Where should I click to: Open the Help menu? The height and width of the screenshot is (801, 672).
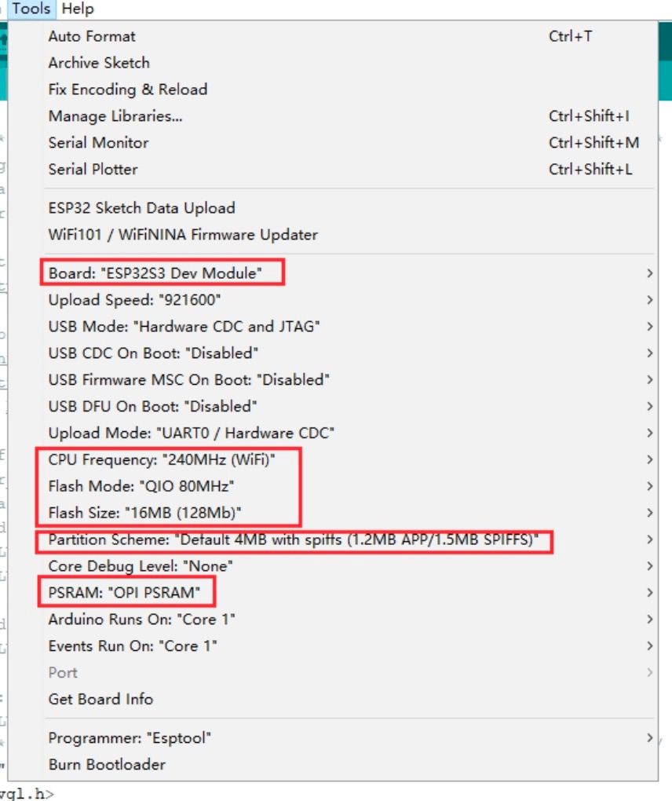coord(78,9)
